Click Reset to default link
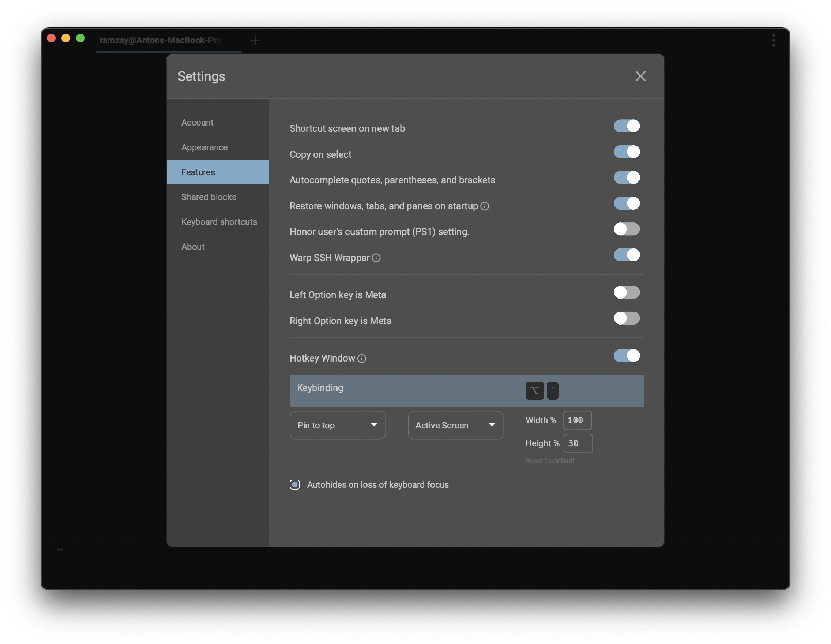 pos(549,461)
